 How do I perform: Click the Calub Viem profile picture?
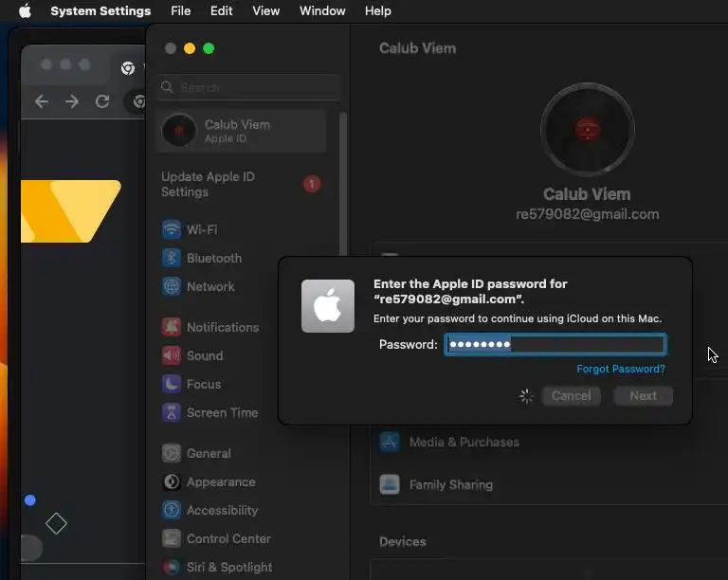pos(588,130)
